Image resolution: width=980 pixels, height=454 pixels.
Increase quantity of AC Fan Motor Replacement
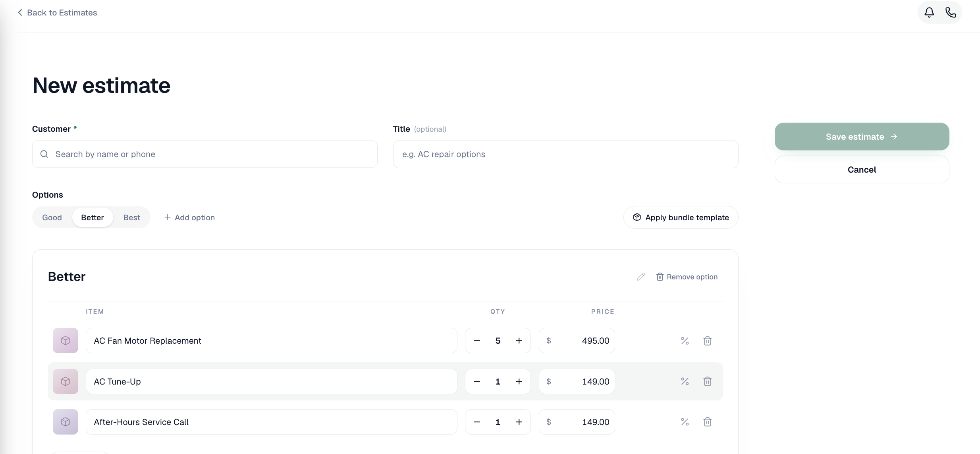tap(519, 340)
